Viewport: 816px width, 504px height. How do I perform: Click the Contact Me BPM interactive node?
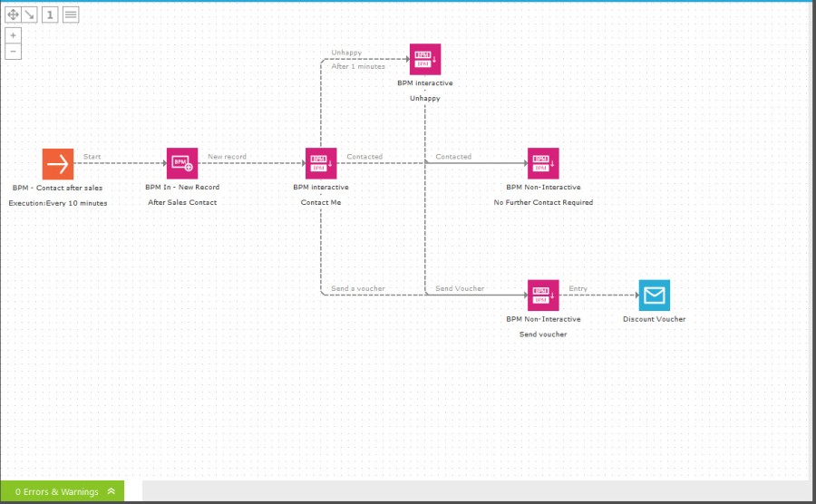click(321, 164)
